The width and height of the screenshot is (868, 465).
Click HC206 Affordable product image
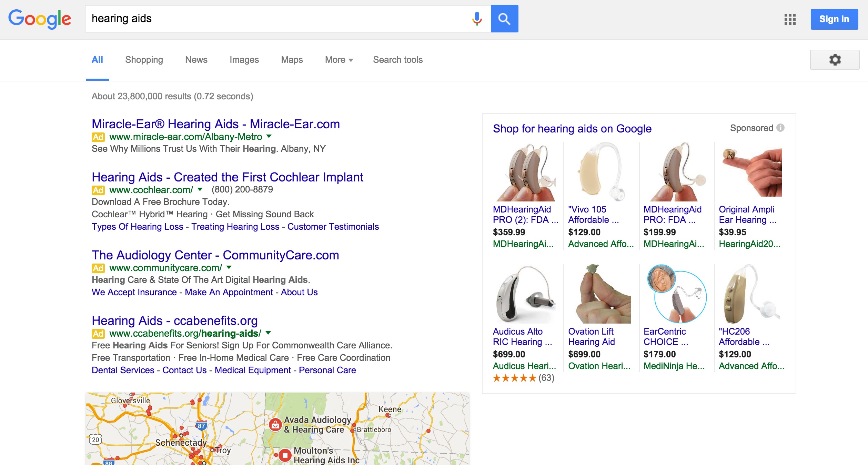coord(752,294)
